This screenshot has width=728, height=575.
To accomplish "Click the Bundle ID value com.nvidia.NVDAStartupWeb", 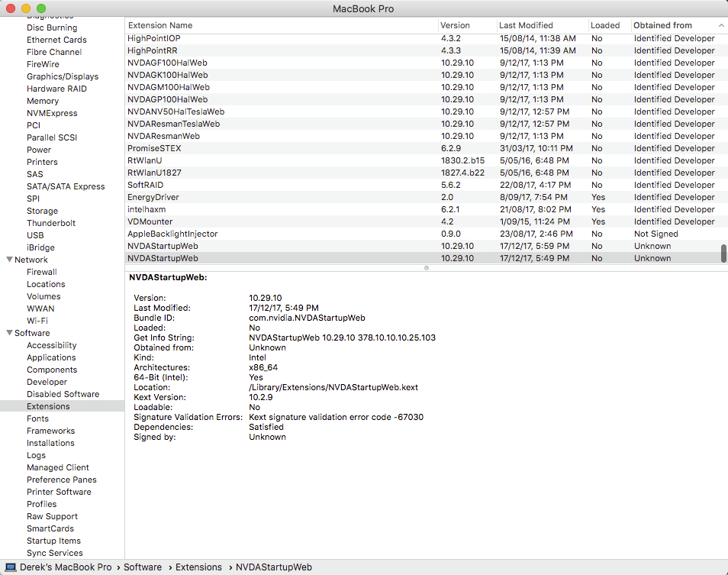I will click(x=307, y=318).
